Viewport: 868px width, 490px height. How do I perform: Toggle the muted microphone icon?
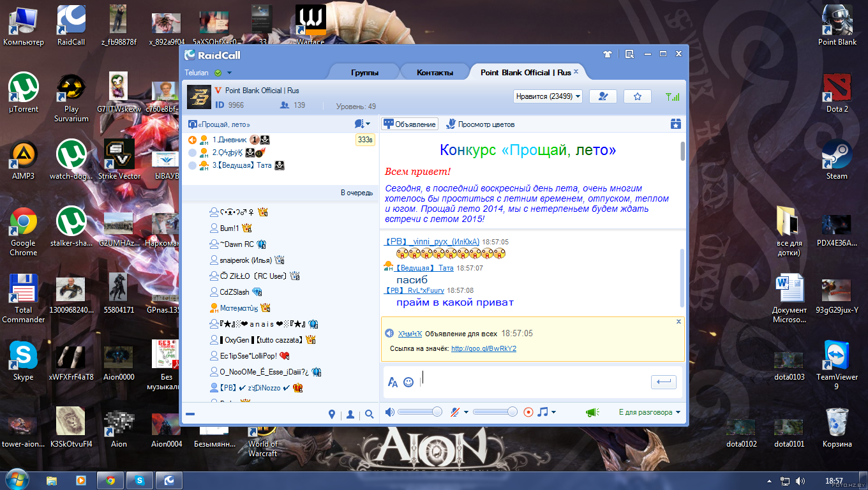454,412
